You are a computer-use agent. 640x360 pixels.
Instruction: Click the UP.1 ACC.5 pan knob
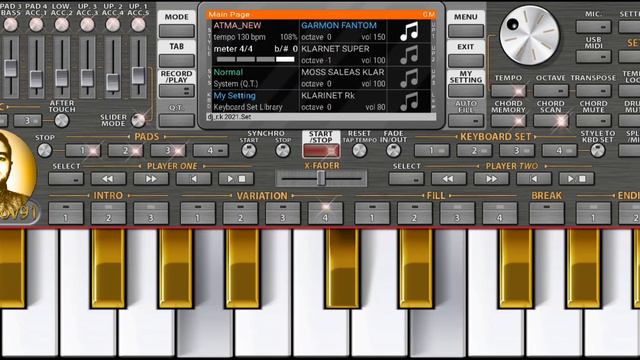pyautogui.click(x=138, y=25)
